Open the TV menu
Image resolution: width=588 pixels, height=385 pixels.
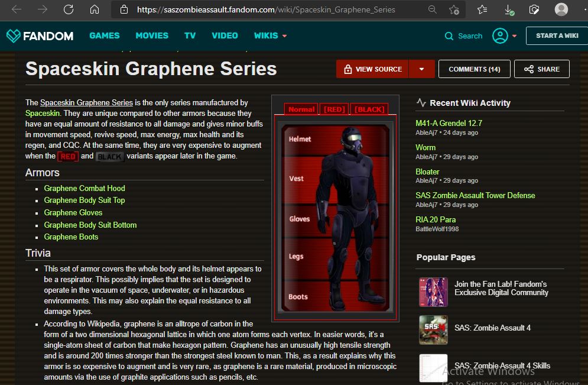[x=190, y=35]
